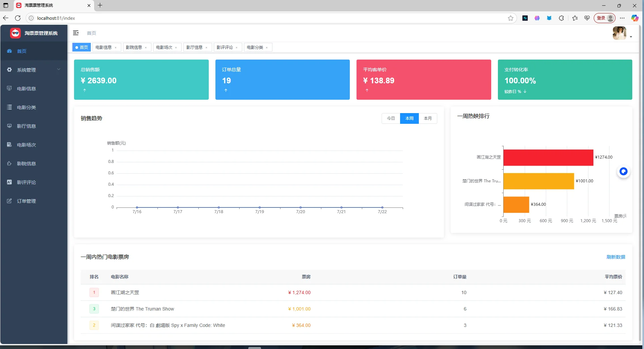
Task: Click the 订单量 column header
Action: pyautogui.click(x=460, y=277)
